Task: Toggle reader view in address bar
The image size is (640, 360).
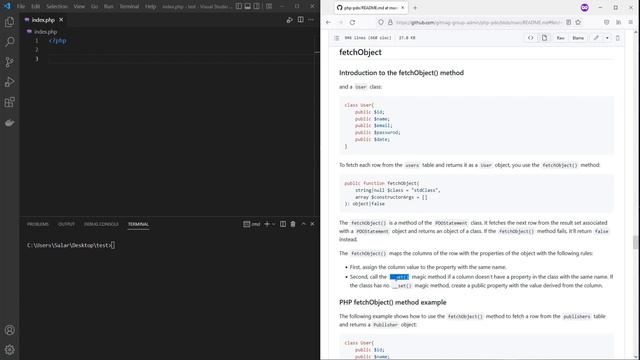Action: click(x=568, y=22)
